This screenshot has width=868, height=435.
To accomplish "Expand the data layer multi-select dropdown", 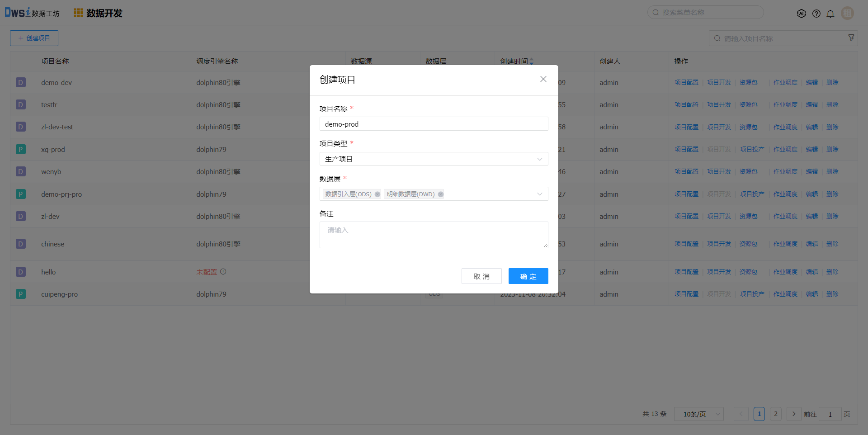I will 539,194.
